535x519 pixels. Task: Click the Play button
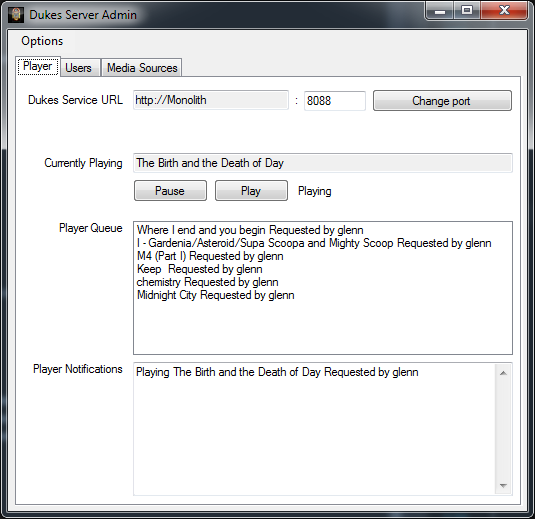tap(251, 191)
